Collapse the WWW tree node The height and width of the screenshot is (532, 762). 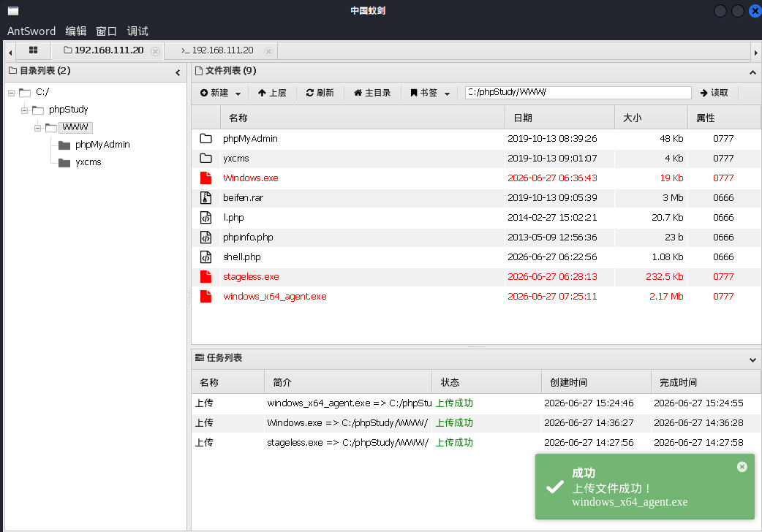pos(37,129)
